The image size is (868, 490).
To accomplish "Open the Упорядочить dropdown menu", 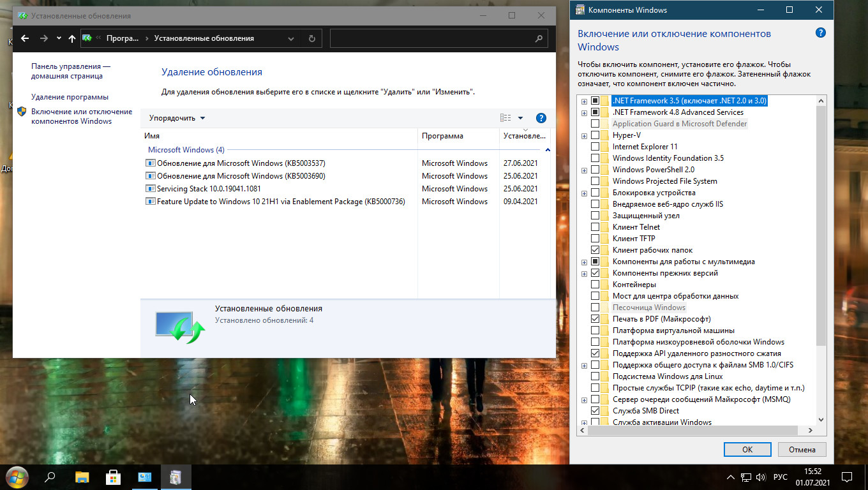I will coord(177,118).
